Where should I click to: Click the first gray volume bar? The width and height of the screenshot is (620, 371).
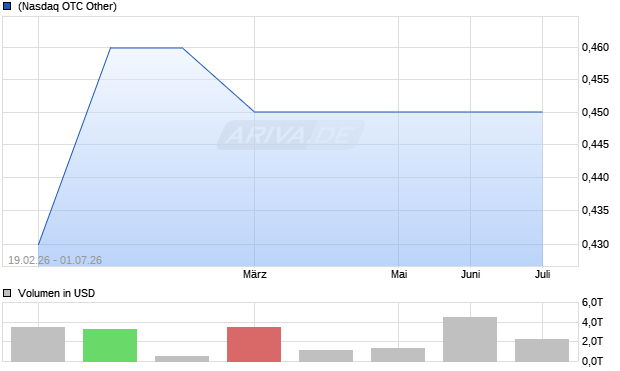tap(38, 344)
